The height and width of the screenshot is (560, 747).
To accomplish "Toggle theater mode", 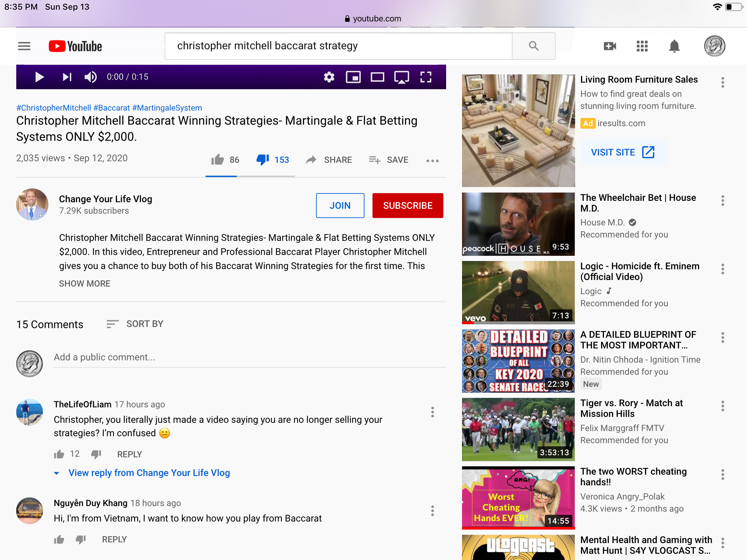I will point(377,77).
